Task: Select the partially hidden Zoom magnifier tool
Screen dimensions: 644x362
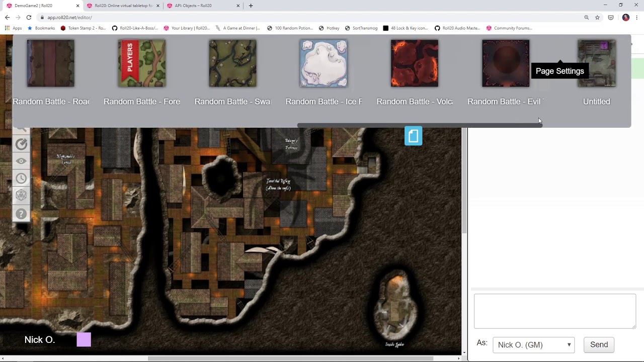Action: [x=21, y=130]
